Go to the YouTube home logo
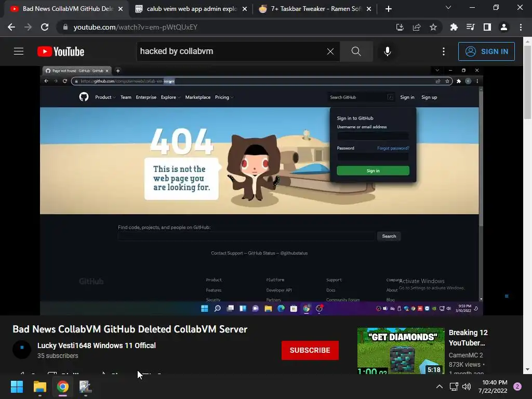 click(61, 51)
